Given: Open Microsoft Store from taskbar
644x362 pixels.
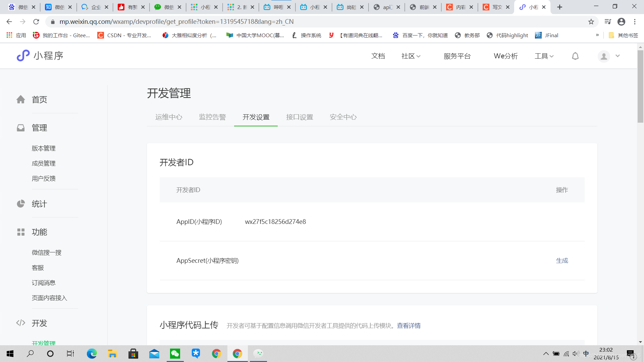Looking at the screenshot, I should pyautogui.click(x=133, y=354).
